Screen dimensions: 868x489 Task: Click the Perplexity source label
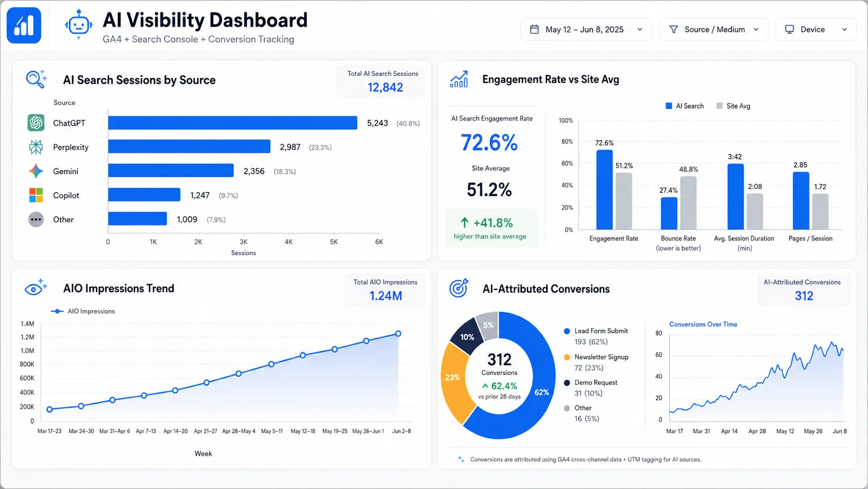click(x=71, y=147)
